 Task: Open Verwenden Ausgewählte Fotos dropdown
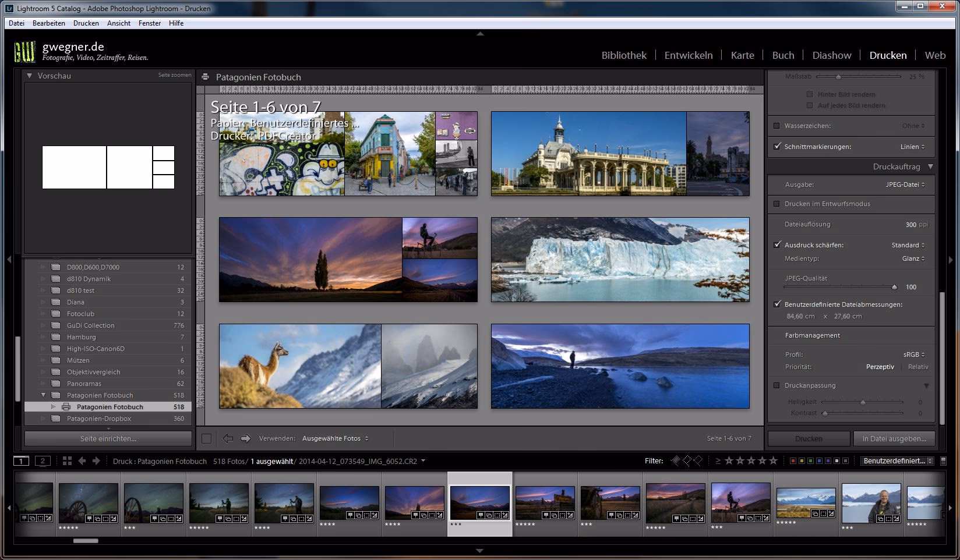click(335, 438)
